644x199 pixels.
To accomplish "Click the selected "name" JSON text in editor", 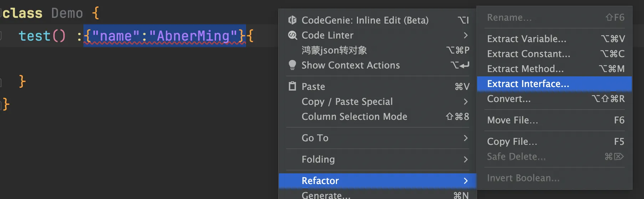I will 116,36.
